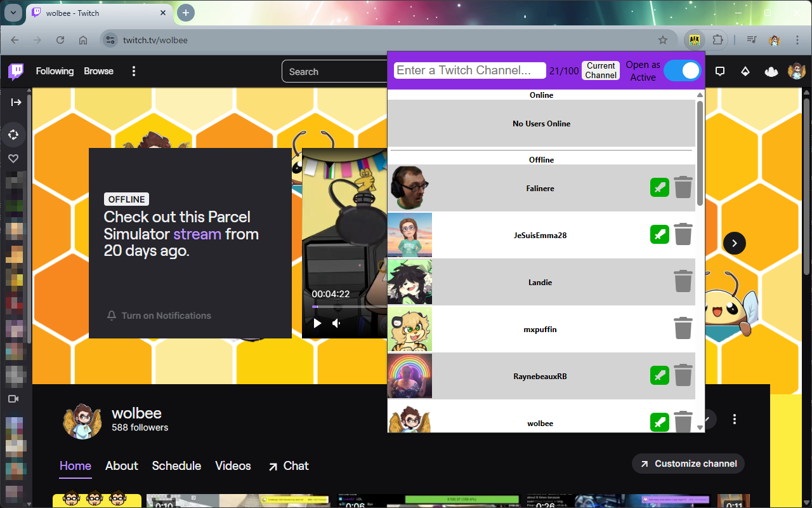This screenshot has width=812, height=508.
Task: Click the circular arrows icon in the sidebar
Action: pos(13,135)
